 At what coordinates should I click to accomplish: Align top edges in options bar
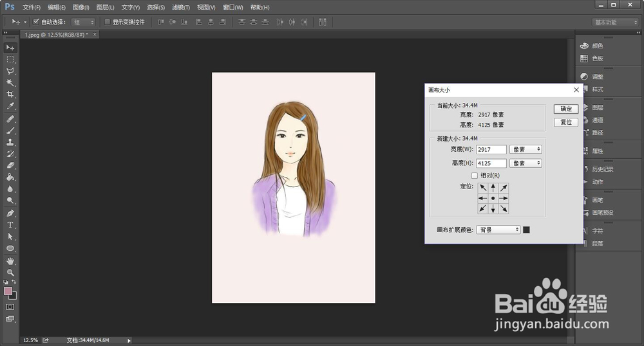tap(160, 22)
